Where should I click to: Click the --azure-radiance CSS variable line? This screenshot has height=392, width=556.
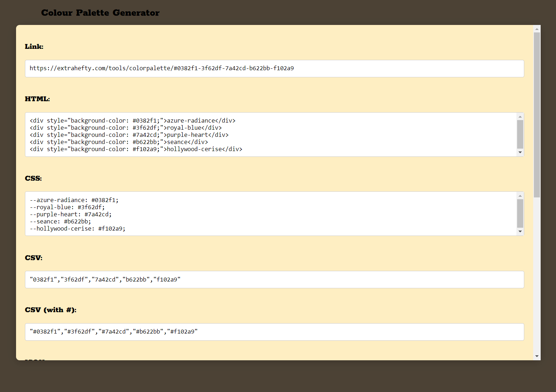(x=74, y=200)
